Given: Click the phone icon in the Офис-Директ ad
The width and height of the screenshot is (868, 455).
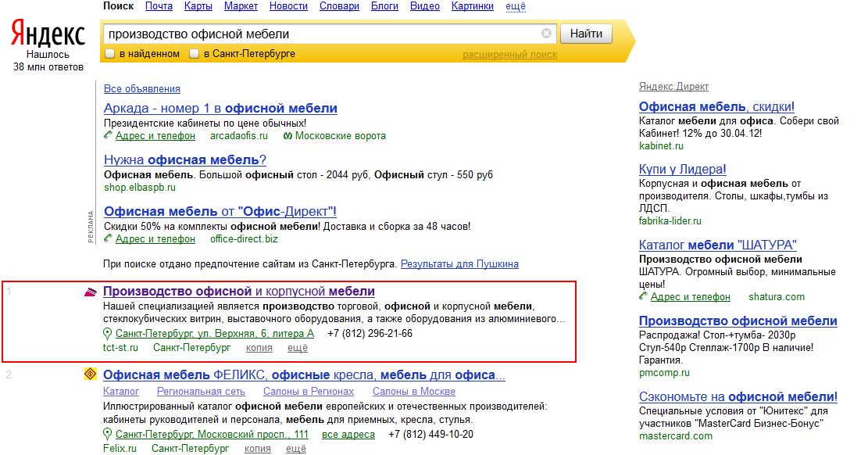Looking at the screenshot, I should coord(109,238).
